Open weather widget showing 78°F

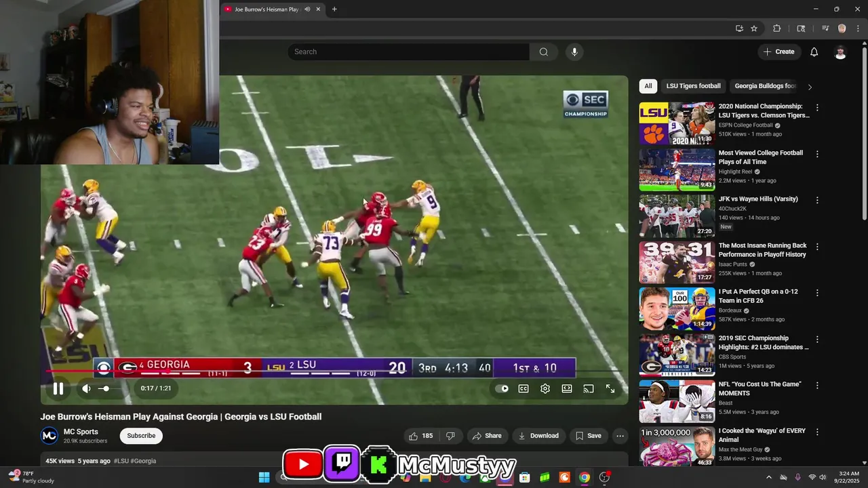click(x=31, y=477)
